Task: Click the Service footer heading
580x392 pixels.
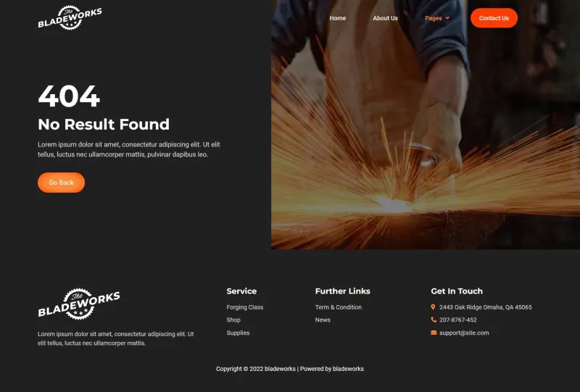Action: coord(241,291)
